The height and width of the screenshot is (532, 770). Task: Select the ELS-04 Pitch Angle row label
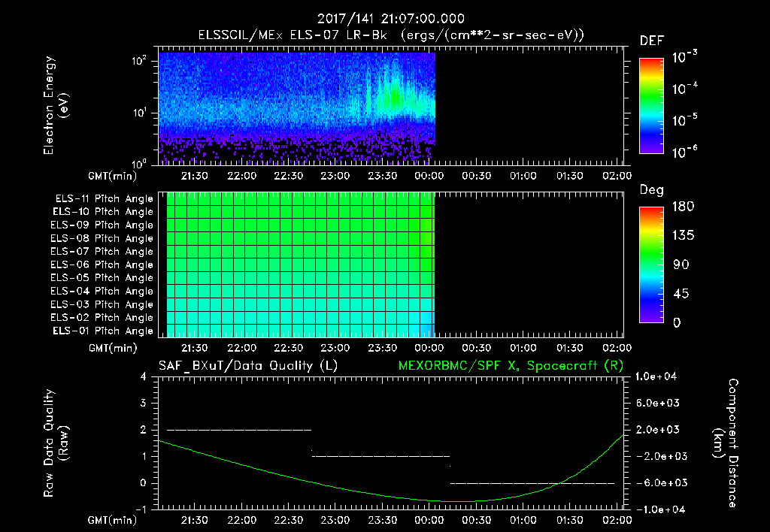[102, 291]
